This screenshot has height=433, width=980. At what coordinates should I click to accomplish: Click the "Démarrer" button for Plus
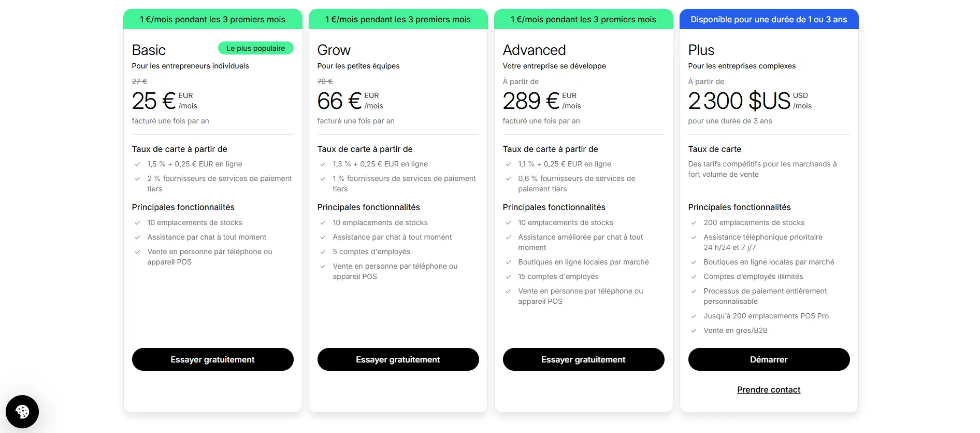769,359
